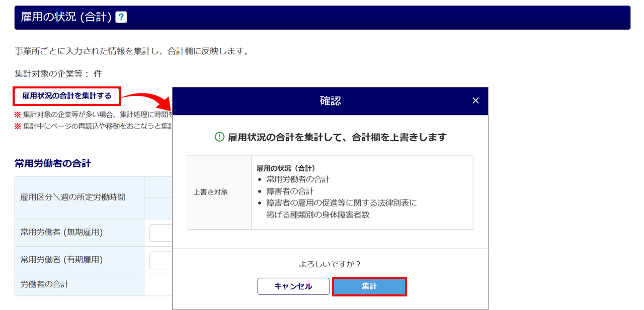Click the 雇用状況の合計を集計する button
The height and width of the screenshot is (310, 644).
66,95
